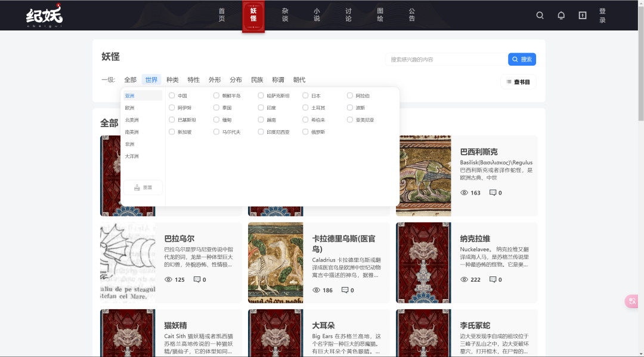Check the 泰国 checkbox
This screenshot has height=357, width=644.
point(216,107)
